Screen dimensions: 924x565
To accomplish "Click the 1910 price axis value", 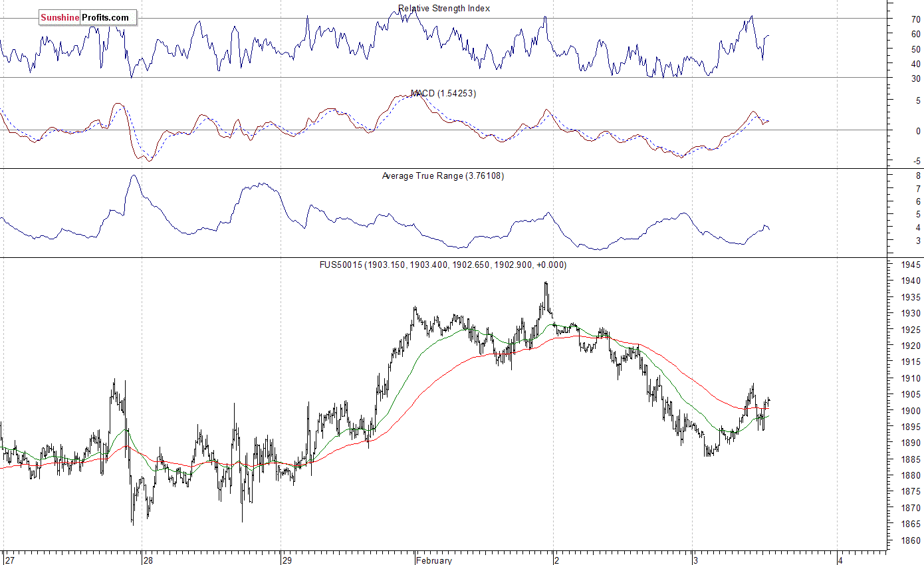I will click(x=910, y=378).
